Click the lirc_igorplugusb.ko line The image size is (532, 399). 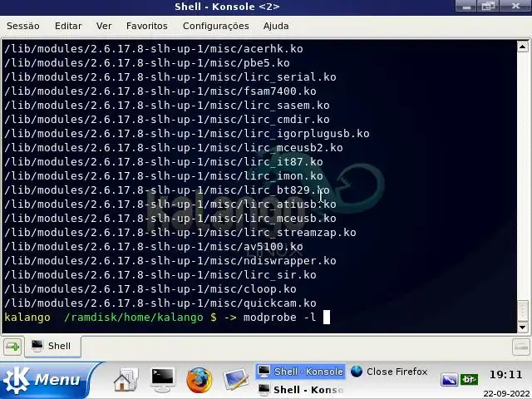pyautogui.click(x=186, y=134)
